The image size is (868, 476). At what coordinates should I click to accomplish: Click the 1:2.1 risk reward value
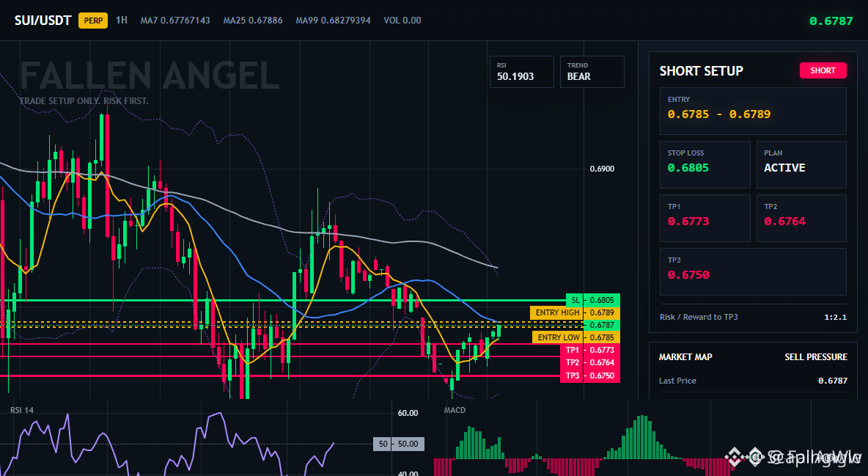(835, 318)
